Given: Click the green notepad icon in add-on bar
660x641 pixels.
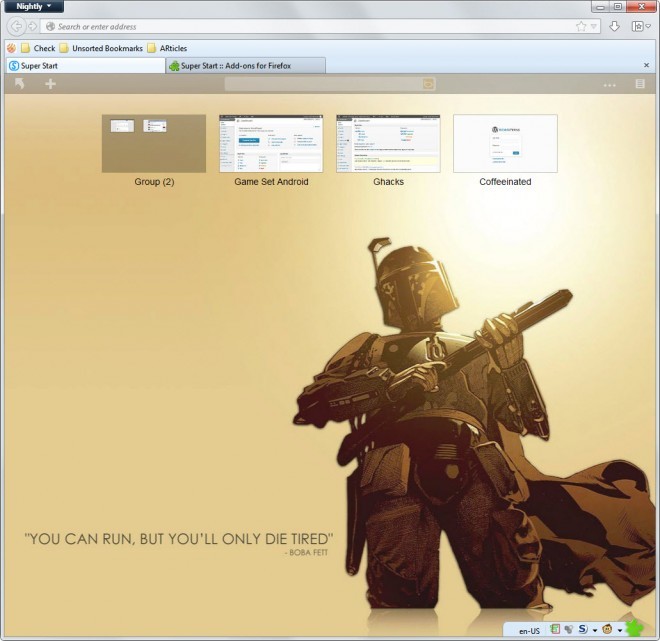Looking at the screenshot, I should click(555, 630).
